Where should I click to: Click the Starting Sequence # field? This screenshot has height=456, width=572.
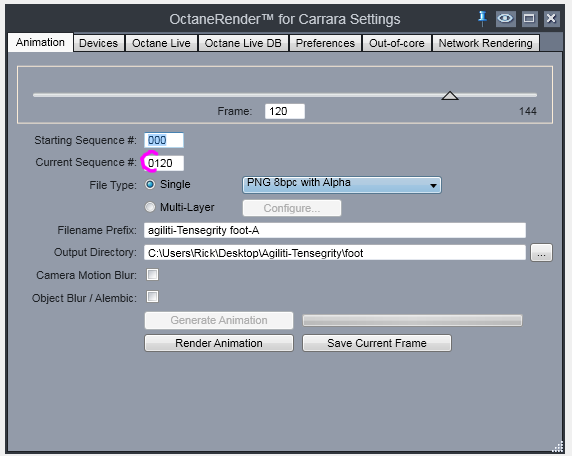tap(164, 140)
